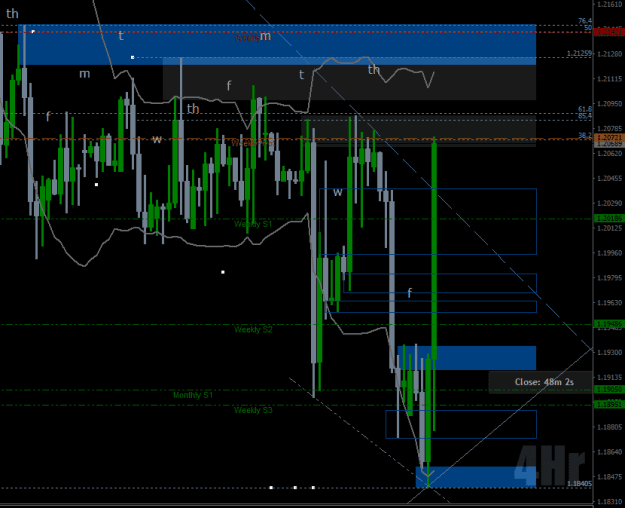Click 1.20125 on the price axis
This screenshot has width=625, height=508.
(610, 228)
